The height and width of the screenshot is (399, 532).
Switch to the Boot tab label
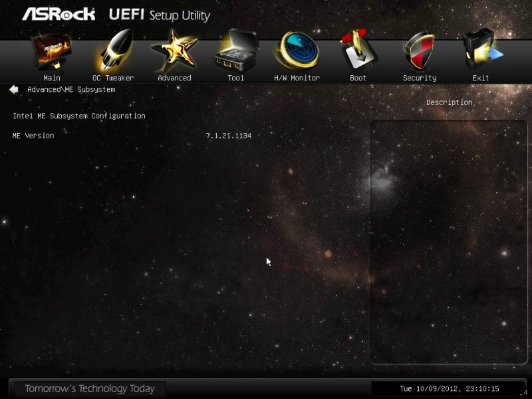pyautogui.click(x=358, y=78)
